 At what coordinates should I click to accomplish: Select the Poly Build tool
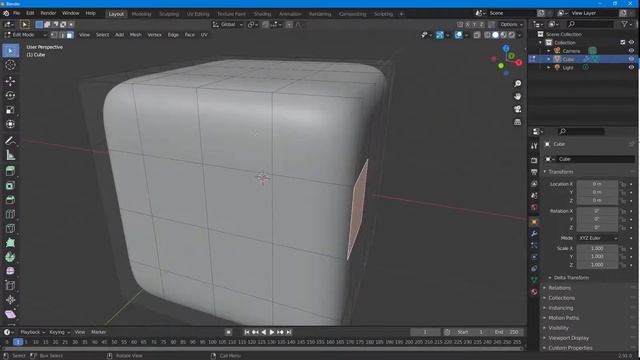pos(10,243)
